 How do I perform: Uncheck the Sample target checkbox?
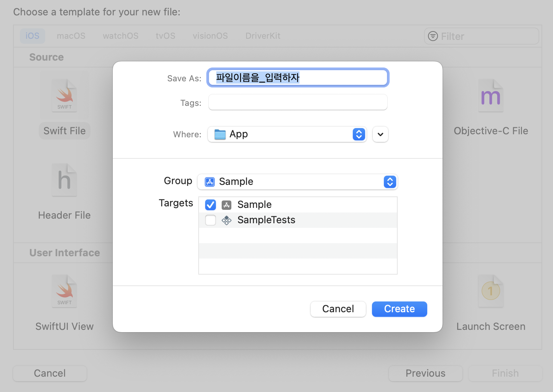211,205
